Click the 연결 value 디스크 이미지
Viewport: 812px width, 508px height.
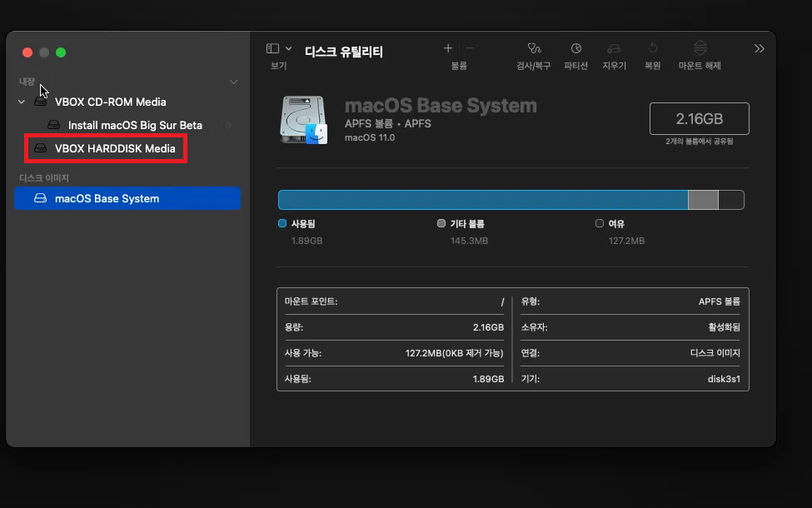point(715,353)
